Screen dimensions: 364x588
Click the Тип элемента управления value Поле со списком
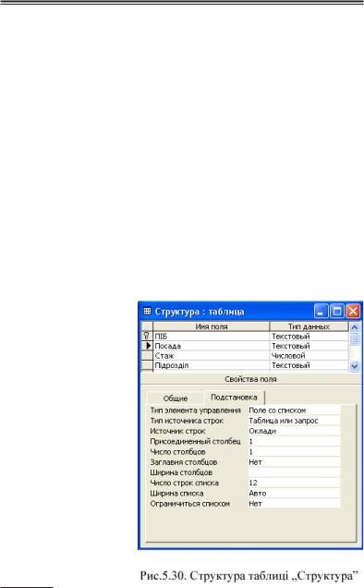pyautogui.click(x=295, y=410)
